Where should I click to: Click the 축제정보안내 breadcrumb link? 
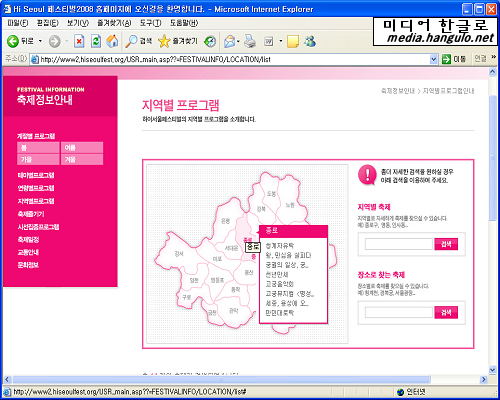[x=398, y=91]
